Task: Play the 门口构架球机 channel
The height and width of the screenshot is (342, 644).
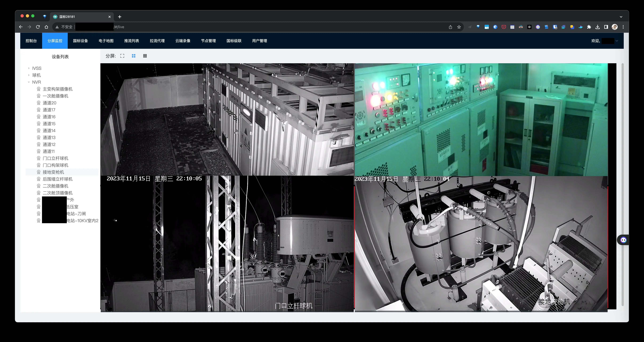Action: 55,165
